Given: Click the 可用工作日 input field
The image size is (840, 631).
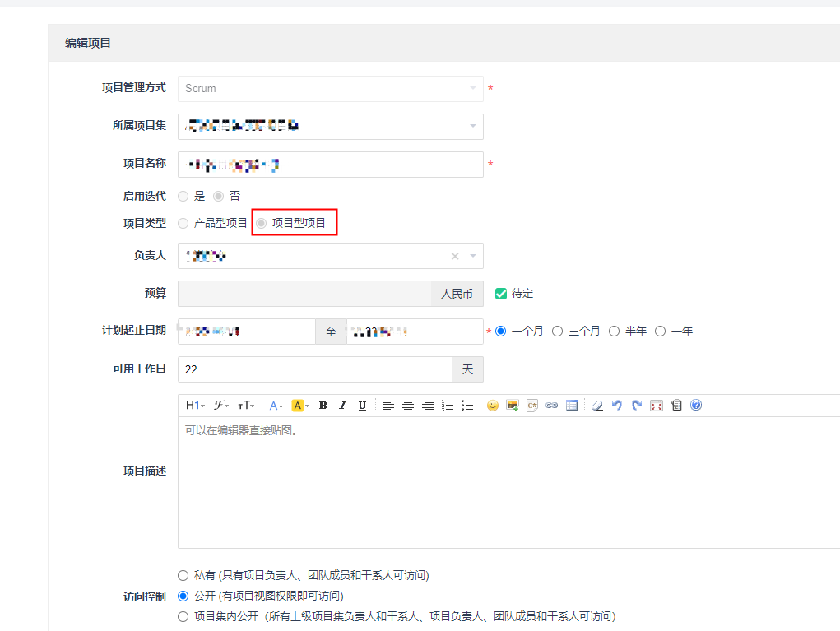Looking at the screenshot, I should tap(315, 369).
